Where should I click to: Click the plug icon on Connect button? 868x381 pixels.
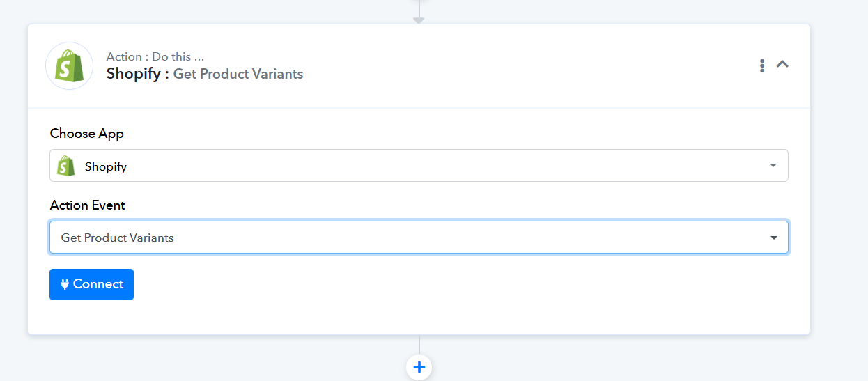click(65, 284)
